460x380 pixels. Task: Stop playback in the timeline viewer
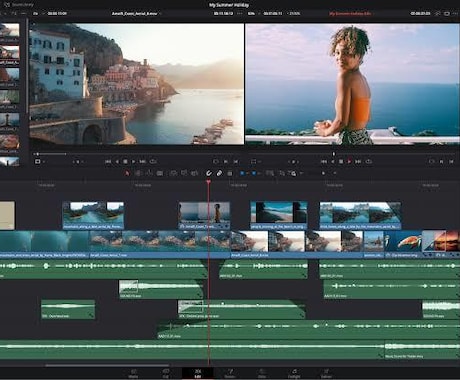[341, 162]
